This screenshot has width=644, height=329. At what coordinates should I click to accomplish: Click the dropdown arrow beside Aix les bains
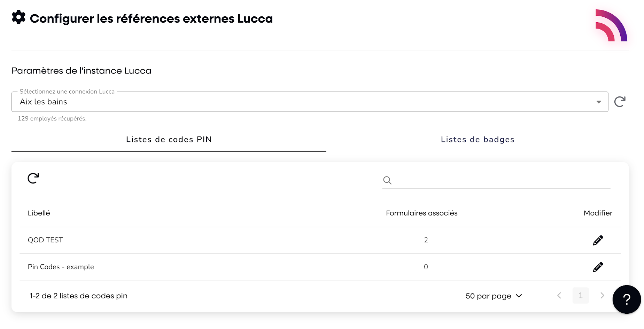pos(598,102)
